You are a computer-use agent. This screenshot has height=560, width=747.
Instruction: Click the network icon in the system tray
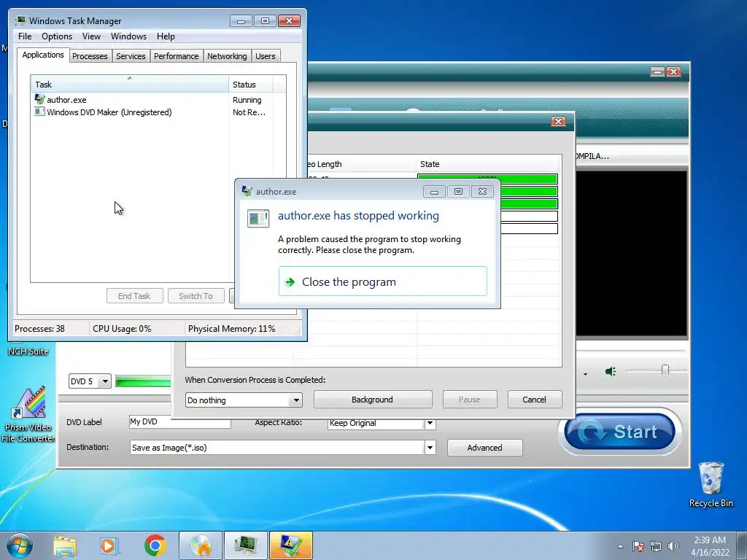pos(656,546)
